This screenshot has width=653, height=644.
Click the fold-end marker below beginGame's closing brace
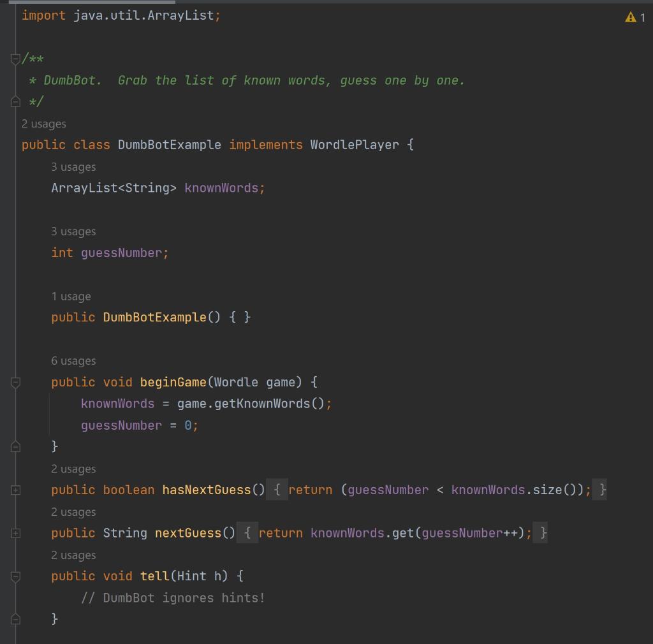tap(14, 446)
